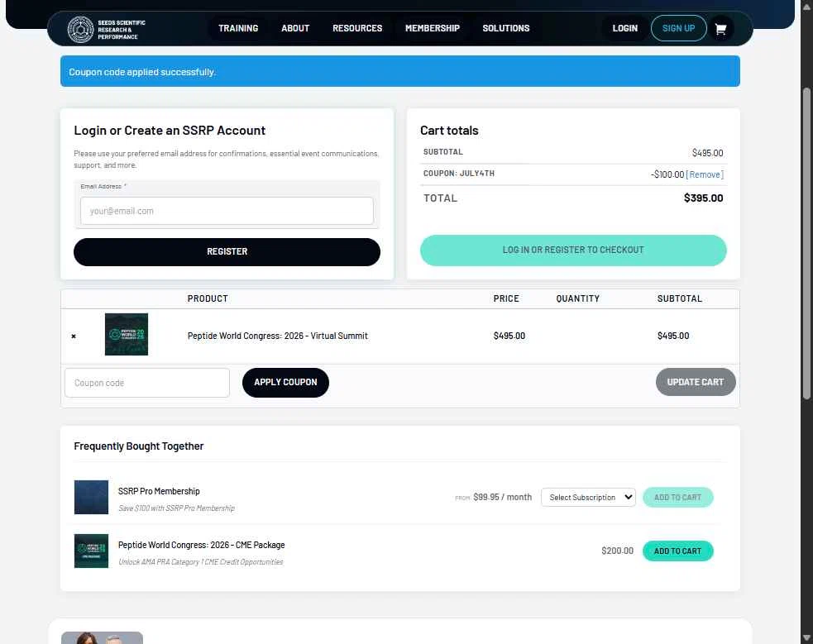The image size is (813, 644).
Task: Open the CME Package product thumbnail
Action: pos(91,551)
